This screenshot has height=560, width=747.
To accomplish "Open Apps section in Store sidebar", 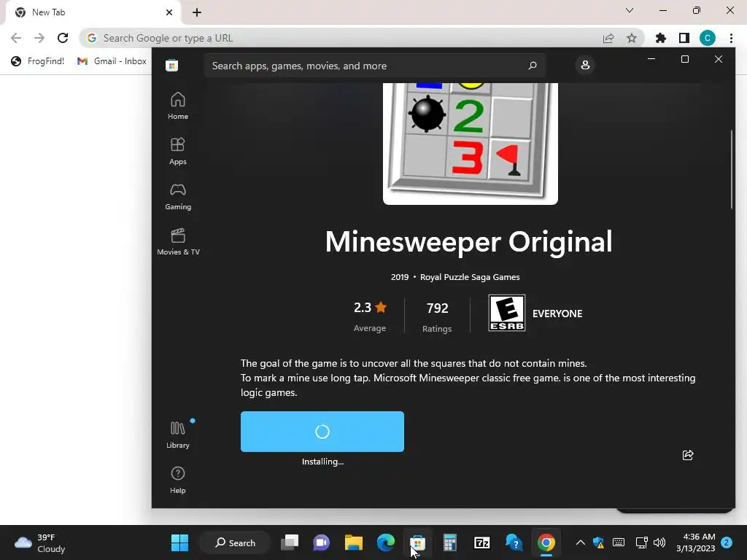I will coord(178,151).
